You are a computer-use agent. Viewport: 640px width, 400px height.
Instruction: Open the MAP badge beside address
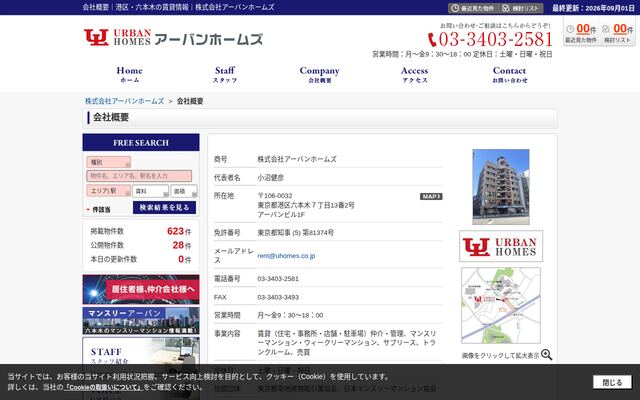click(431, 196)
